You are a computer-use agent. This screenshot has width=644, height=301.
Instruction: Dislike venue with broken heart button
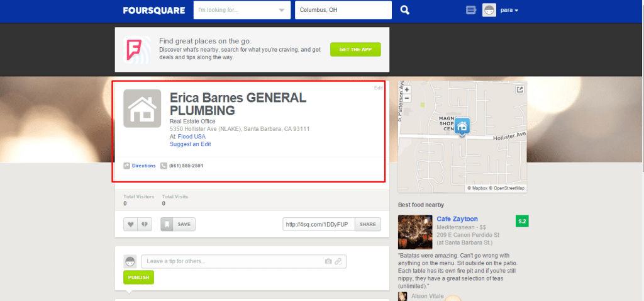pyautogui.click(x=145, y=224)
